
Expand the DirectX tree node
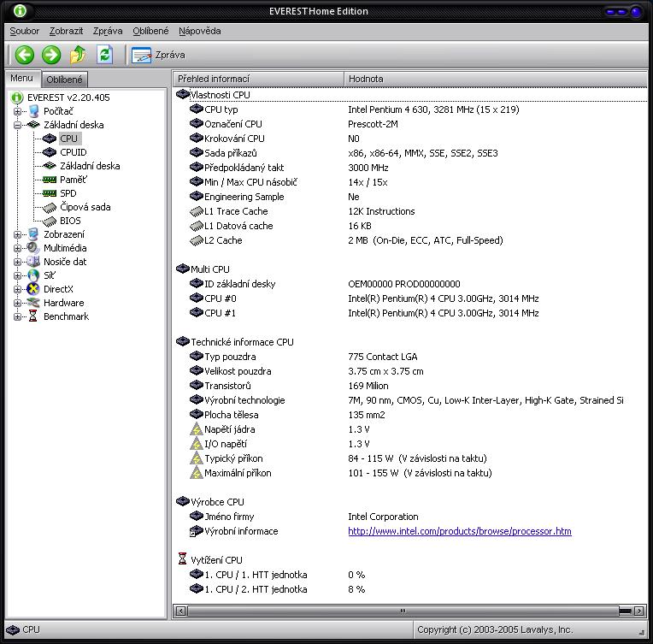coord(18,289)
